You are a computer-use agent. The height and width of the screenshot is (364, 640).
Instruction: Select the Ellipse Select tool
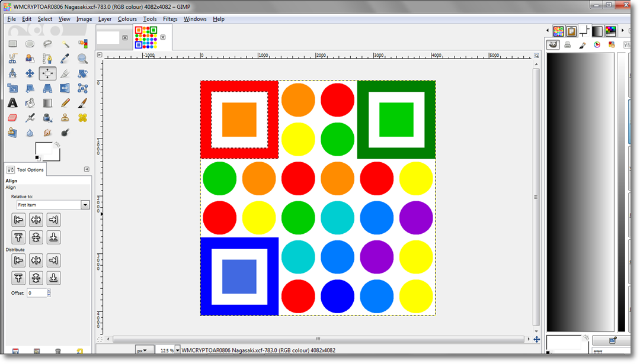click(30, 44)
